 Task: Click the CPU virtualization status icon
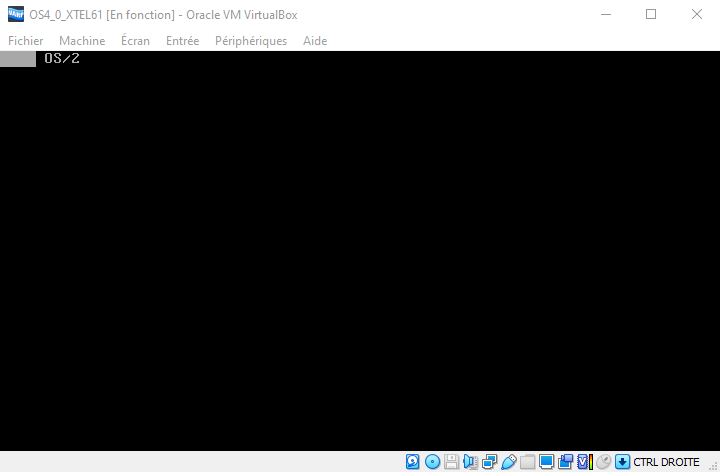pyautogui.click(x=585, y=461)
